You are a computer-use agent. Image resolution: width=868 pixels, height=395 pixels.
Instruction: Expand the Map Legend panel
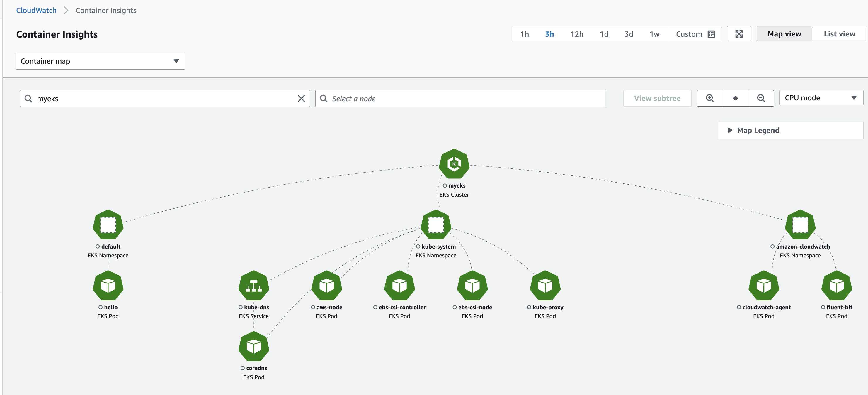pos(758,130)
